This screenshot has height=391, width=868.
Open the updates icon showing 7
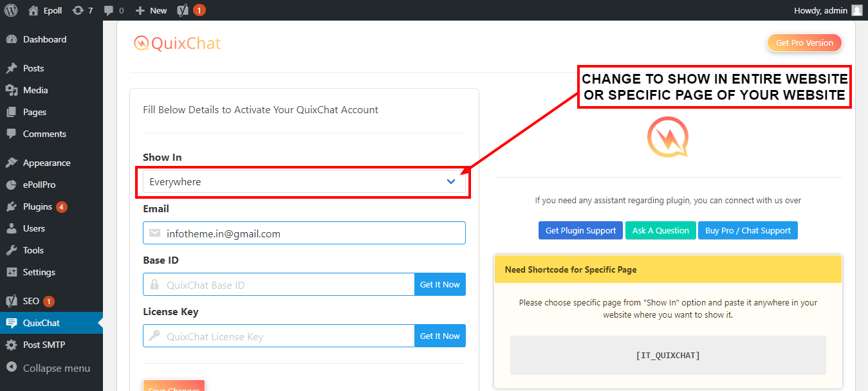click(83, 10)
